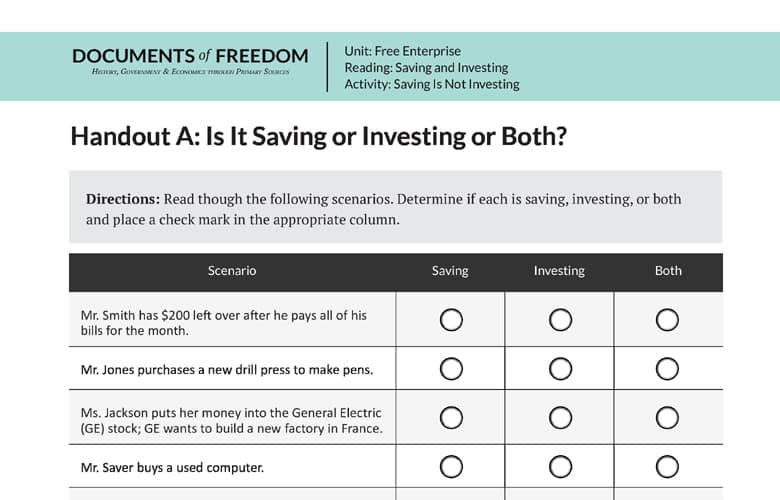780x500 pixels.
Task: Click the Handout A title heading
Action: 319,136
